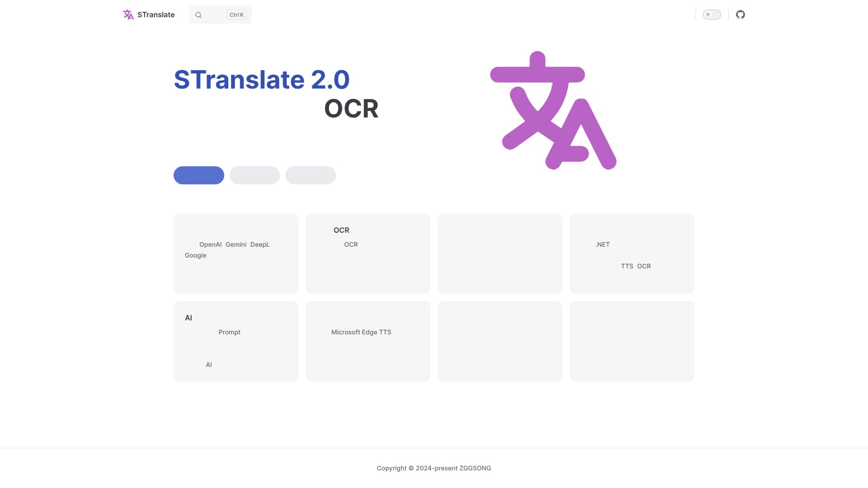Click the OpenAI text in feature card

[211, 244]
